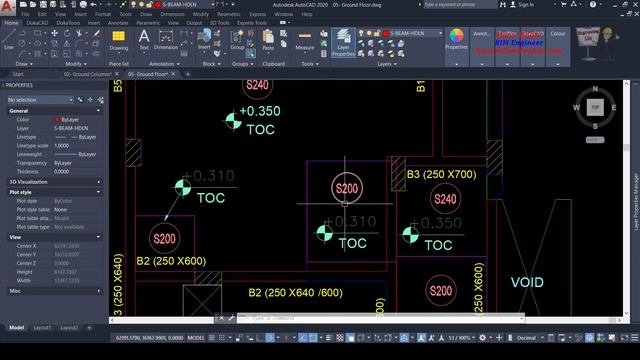Open the Annotate ribbon tab
The width and height of the screenshot is (640, 360).
coord(118,23)
